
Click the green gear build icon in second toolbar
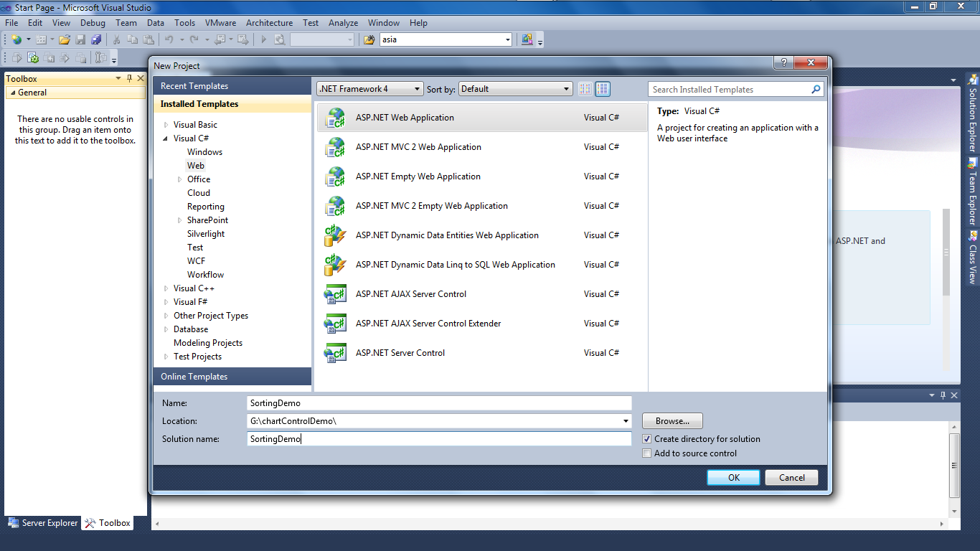click(33, 58)
